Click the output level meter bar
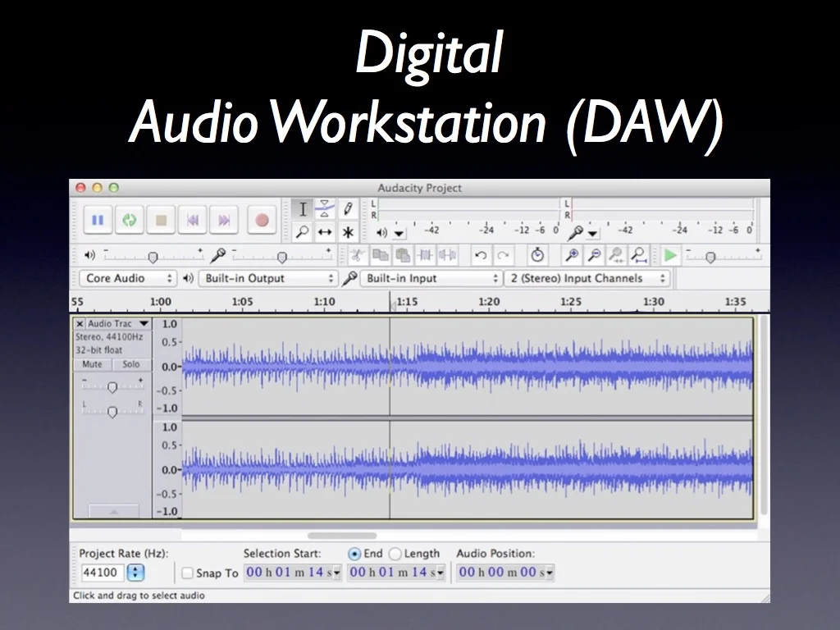The height and width of the screenshot is (630, 840). click(x=468, y=209)
